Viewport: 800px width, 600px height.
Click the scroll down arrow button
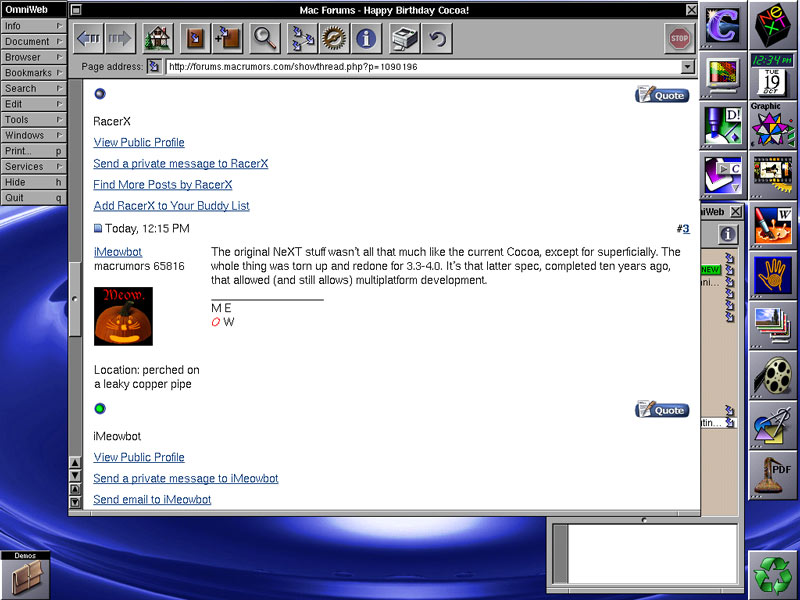point(75,476)
